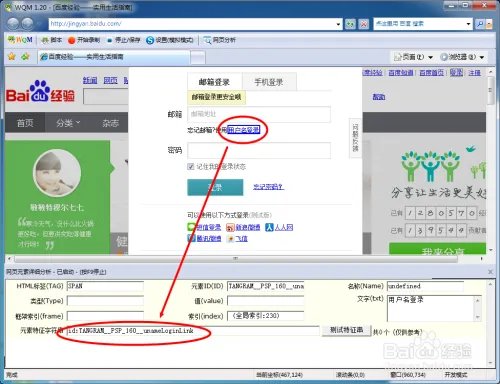Click the search magnifier button
Image resolution: width=500 pixels, height=384 pixels.
[480, 24]
